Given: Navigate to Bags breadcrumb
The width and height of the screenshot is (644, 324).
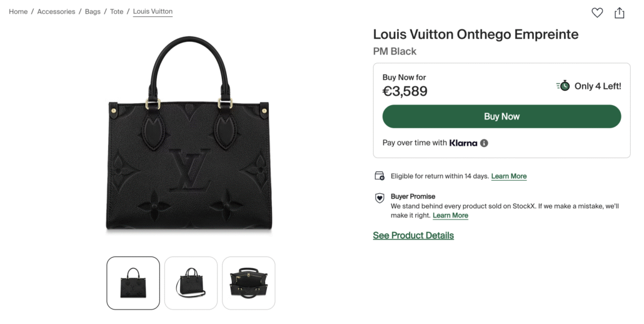Looking at the screenshot, I should 93,11.
